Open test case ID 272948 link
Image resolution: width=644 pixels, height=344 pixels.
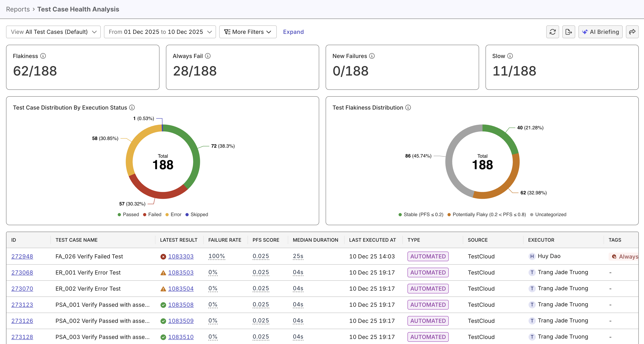[x=22, y=256]
